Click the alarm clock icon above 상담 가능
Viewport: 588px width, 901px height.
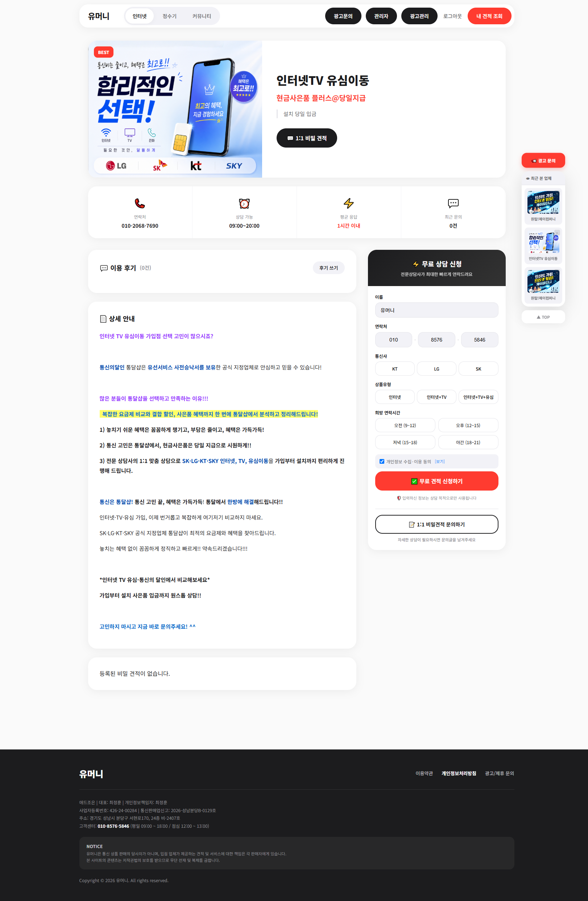(x=244, y=204)
